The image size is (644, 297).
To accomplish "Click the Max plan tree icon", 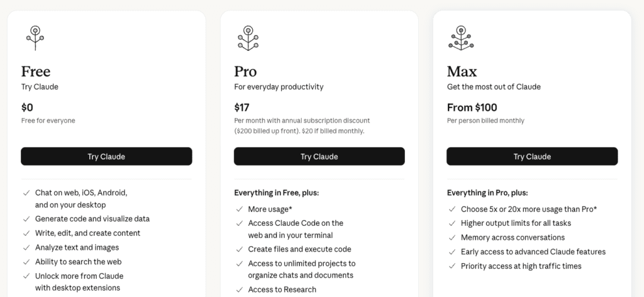I will [461, 38].
